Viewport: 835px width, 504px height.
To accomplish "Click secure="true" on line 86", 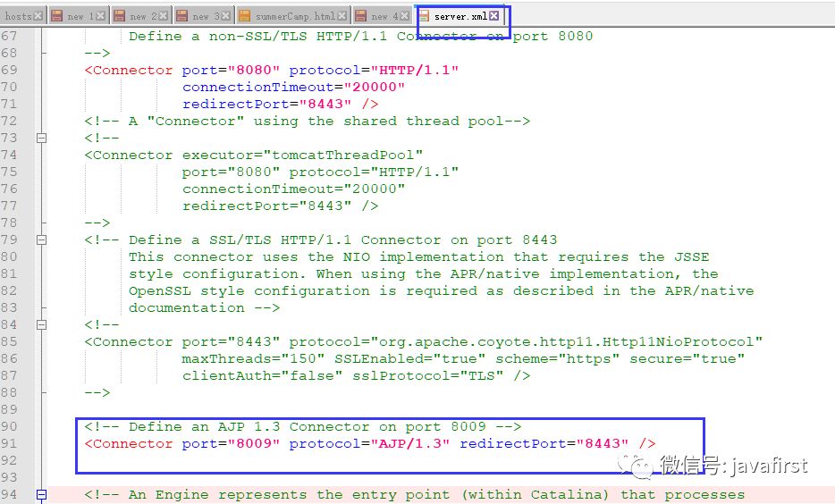I will tap(687, 358).
